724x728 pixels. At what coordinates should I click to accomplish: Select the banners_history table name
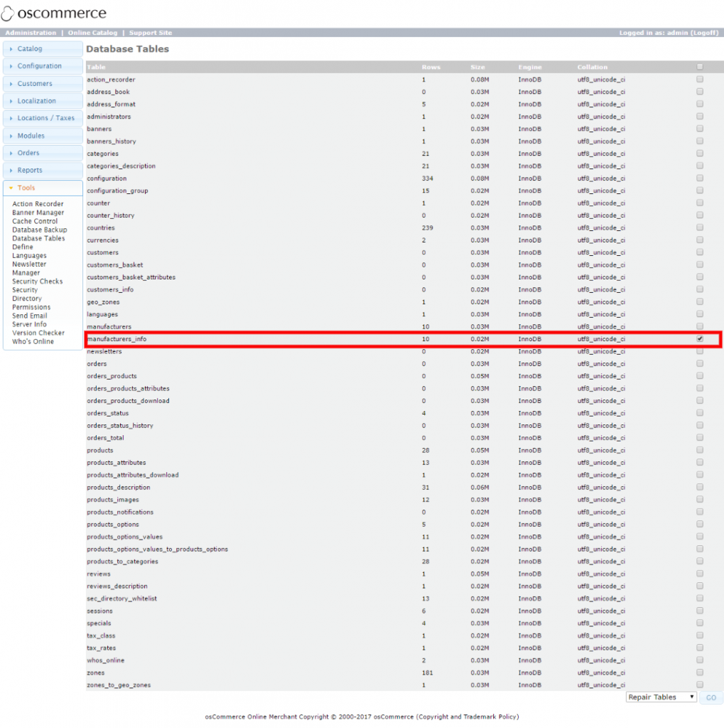[112, 141]
